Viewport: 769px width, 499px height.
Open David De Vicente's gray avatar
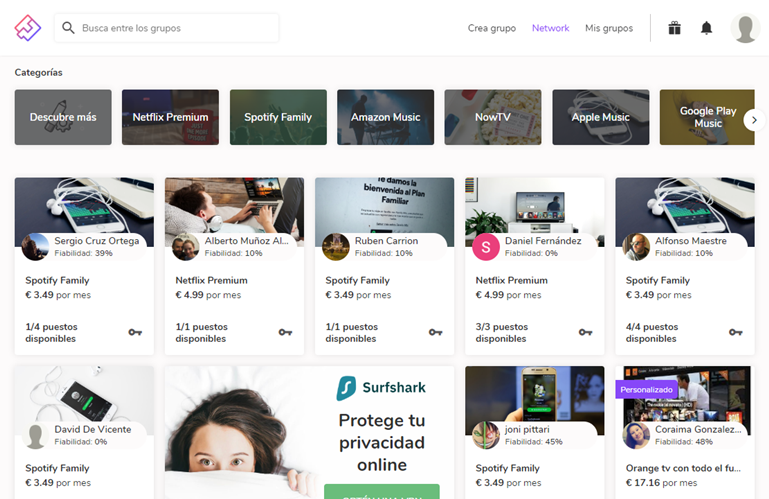tap(35, 435)
